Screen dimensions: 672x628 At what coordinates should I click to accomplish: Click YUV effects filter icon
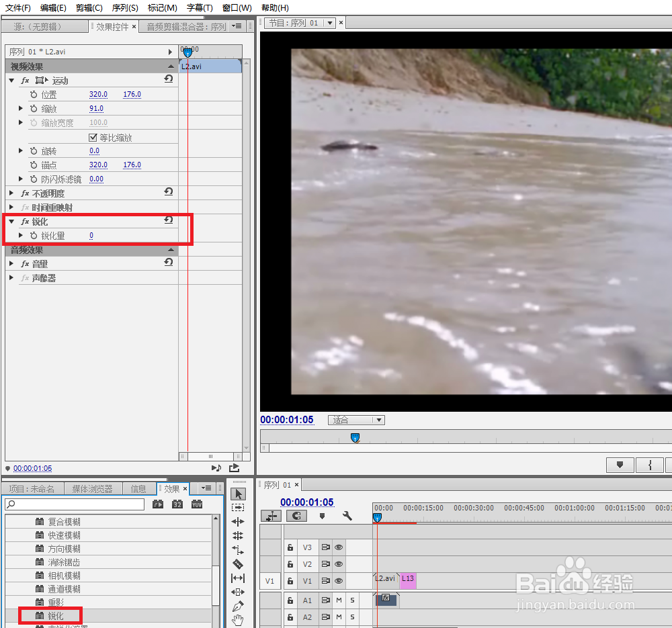pos(197,504)
